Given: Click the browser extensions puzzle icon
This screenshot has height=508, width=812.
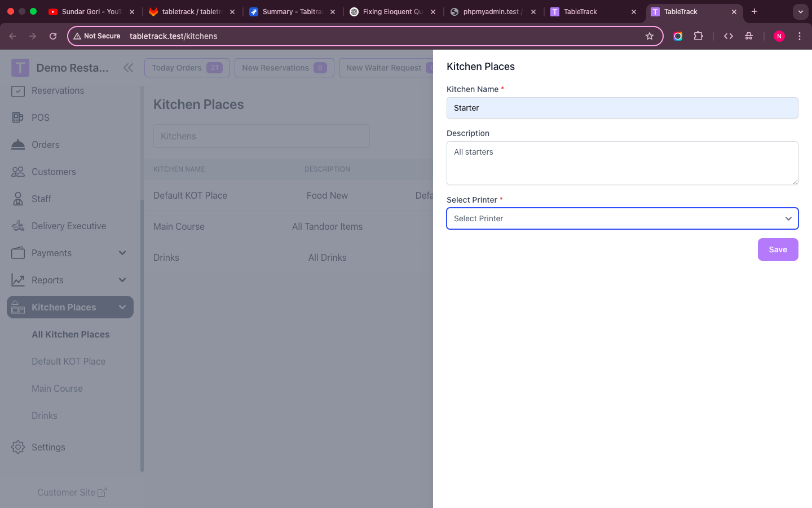Looking at the screenshot, I should [699, 36].
